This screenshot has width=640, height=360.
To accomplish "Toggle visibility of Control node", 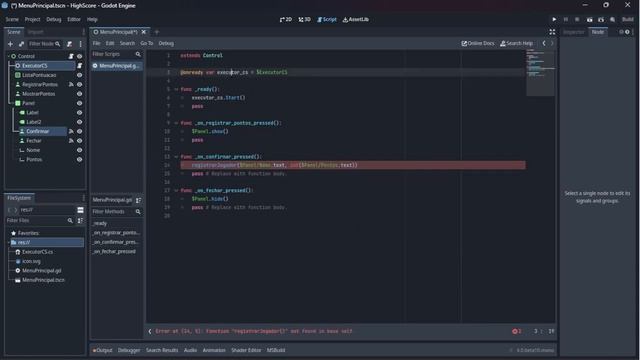I will [80, 56].
